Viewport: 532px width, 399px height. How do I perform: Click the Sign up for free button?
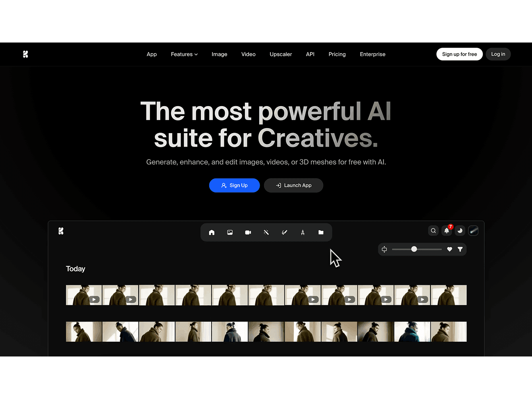(x=459, y=54)
